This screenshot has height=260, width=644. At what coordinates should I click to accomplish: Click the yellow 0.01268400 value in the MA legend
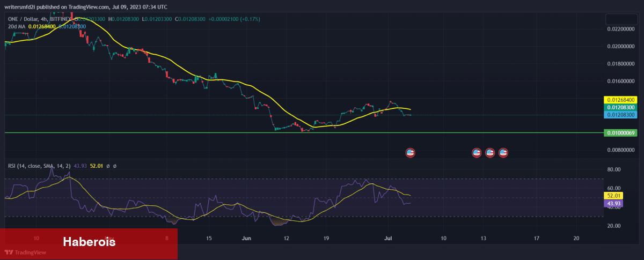click(42, 26)
